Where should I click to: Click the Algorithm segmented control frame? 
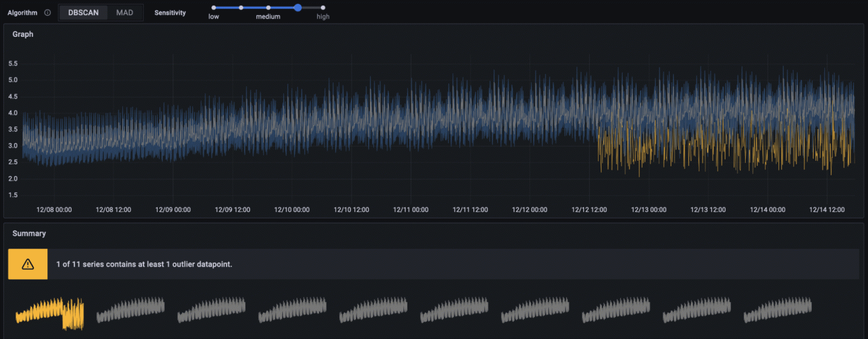(x=101, y=12)
